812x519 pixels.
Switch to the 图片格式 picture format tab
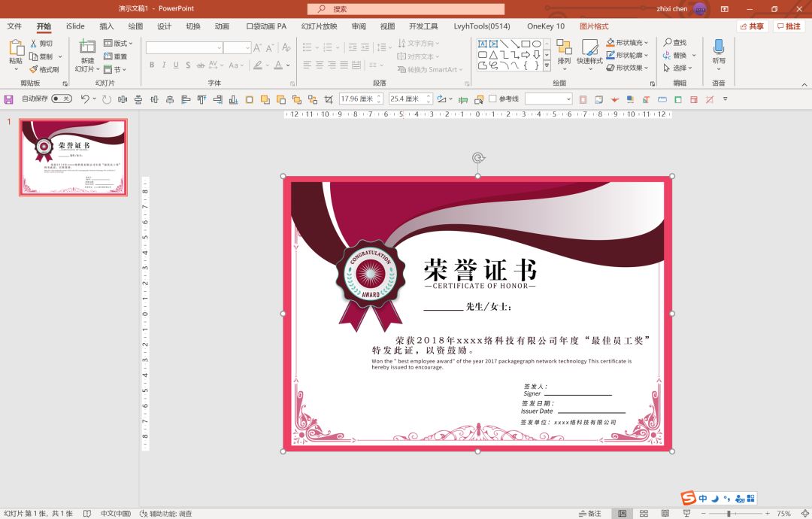pos(594,26)
